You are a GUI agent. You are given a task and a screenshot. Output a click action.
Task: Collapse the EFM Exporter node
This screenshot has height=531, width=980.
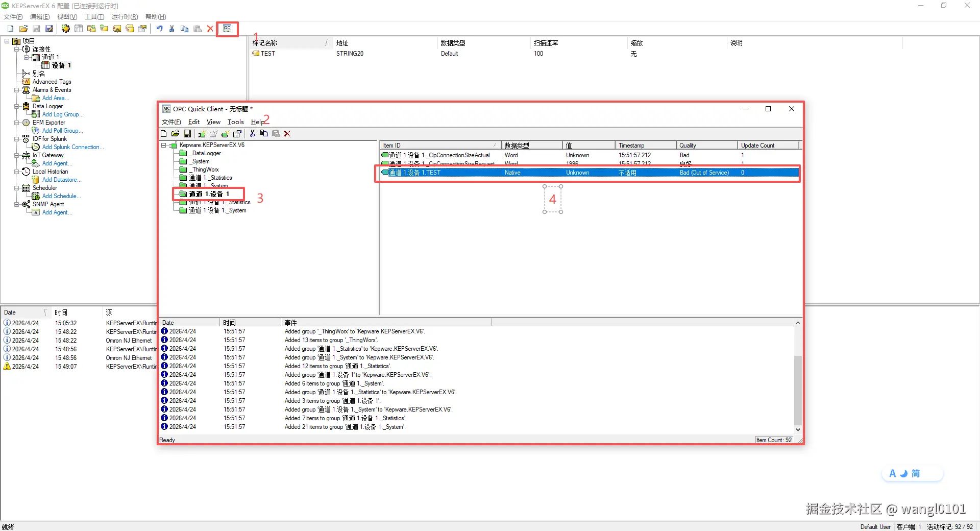pyautogui.click(x=17, y=123)
